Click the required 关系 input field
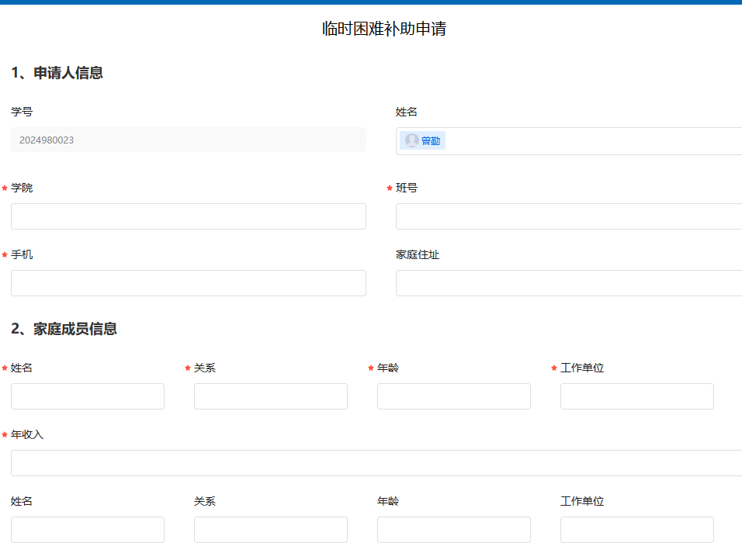This screenshot has height=560, width=742. point(271,396)
